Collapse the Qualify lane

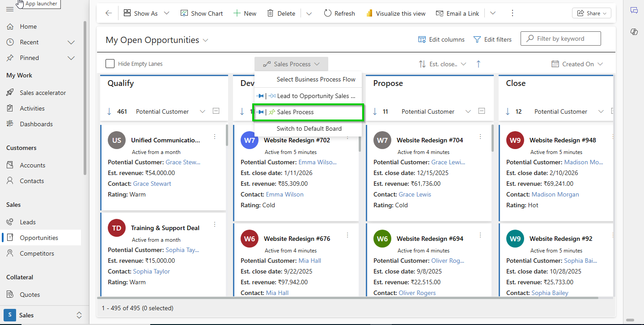pyautogui.click(x=216, y=111)
